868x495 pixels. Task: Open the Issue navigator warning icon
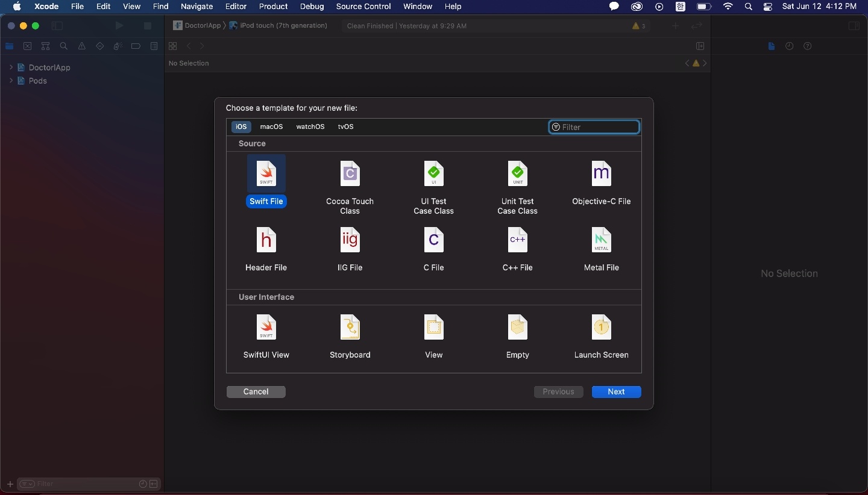tap(81, 46)
